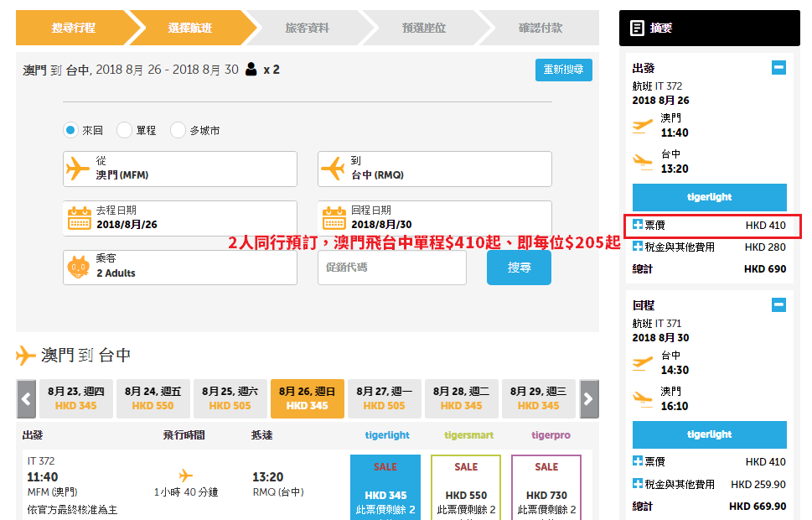The width and height of the screenshot is (812, 520).
Task: Click landing icon beside 台中 13:20 in summary
Action: click(x=643, y=162)
